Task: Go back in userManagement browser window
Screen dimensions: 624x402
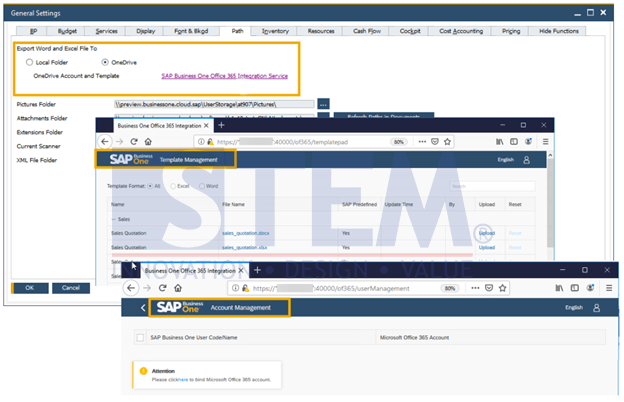Action: [131, 288]
